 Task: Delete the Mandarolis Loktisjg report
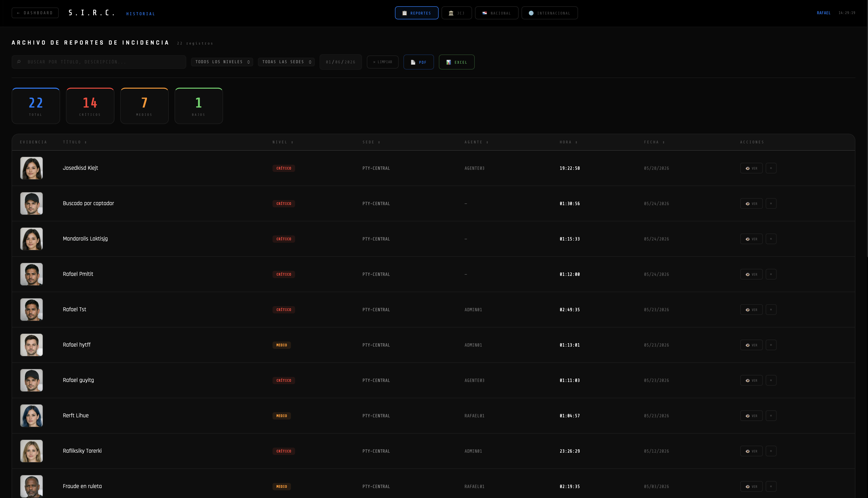(771, 239)
